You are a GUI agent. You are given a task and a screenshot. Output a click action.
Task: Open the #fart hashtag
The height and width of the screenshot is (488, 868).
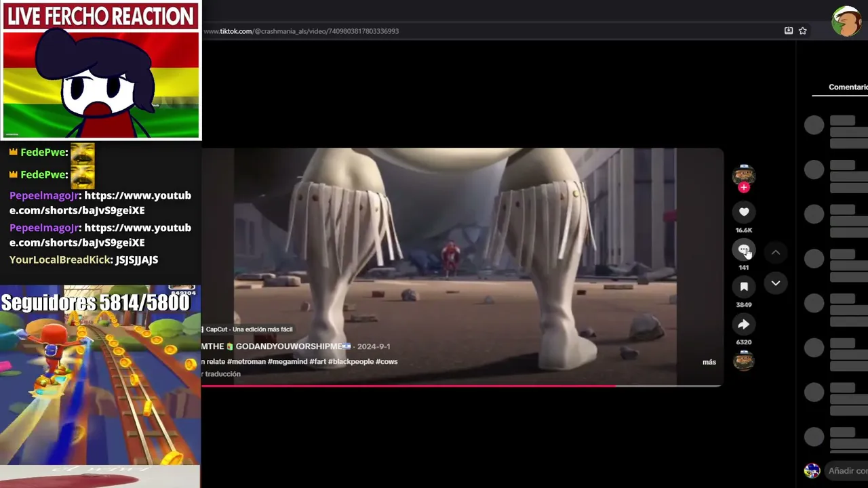click(x=317, y=362)
